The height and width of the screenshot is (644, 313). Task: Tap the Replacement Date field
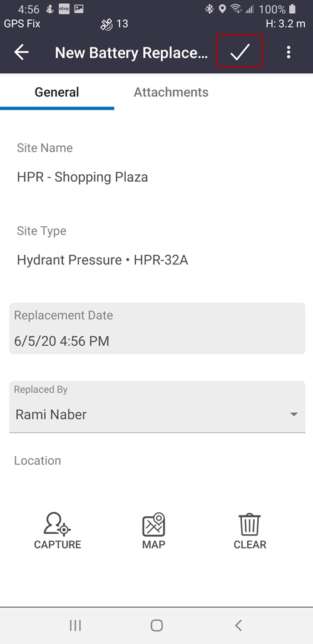point(157,328)
